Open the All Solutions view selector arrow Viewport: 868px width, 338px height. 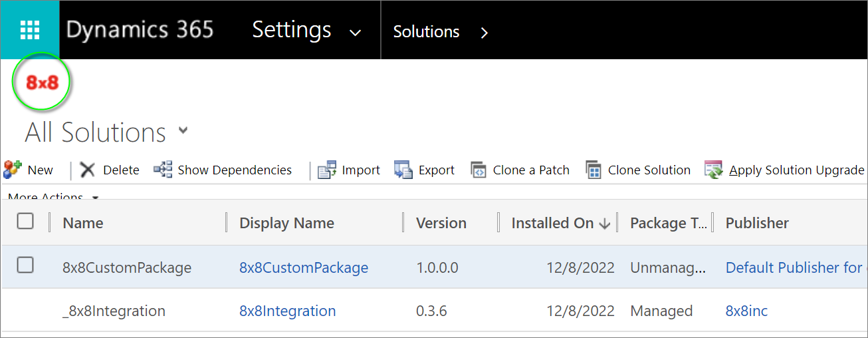[183, 130]
